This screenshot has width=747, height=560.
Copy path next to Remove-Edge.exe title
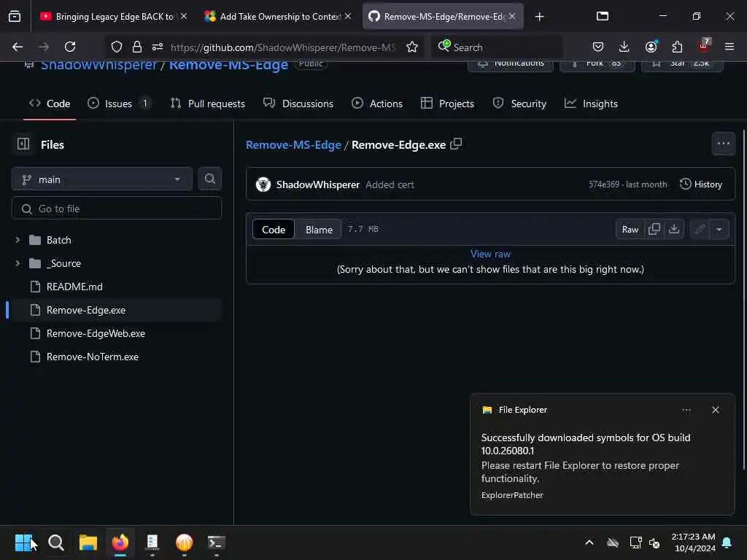tap(456, 144)
